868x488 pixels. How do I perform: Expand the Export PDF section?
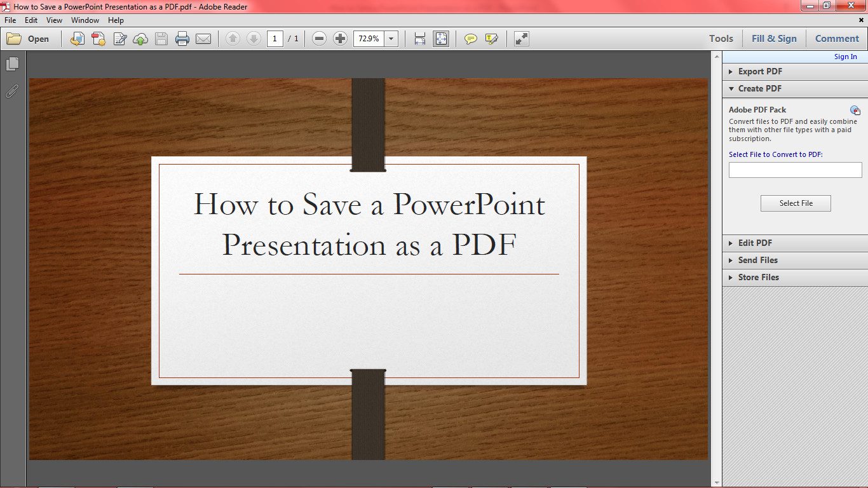pyautogui.click(x=795, y=71)
